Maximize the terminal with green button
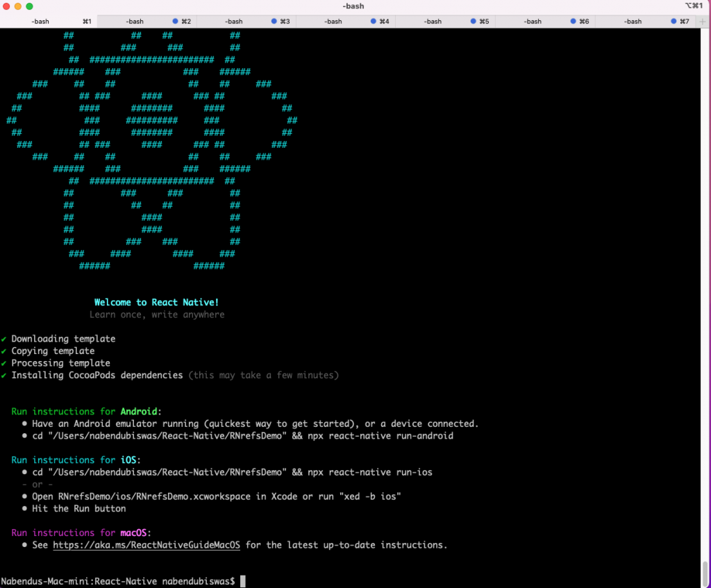Image resolution: width=711 pixels, height=588 pixels. (x=29, y=6)
